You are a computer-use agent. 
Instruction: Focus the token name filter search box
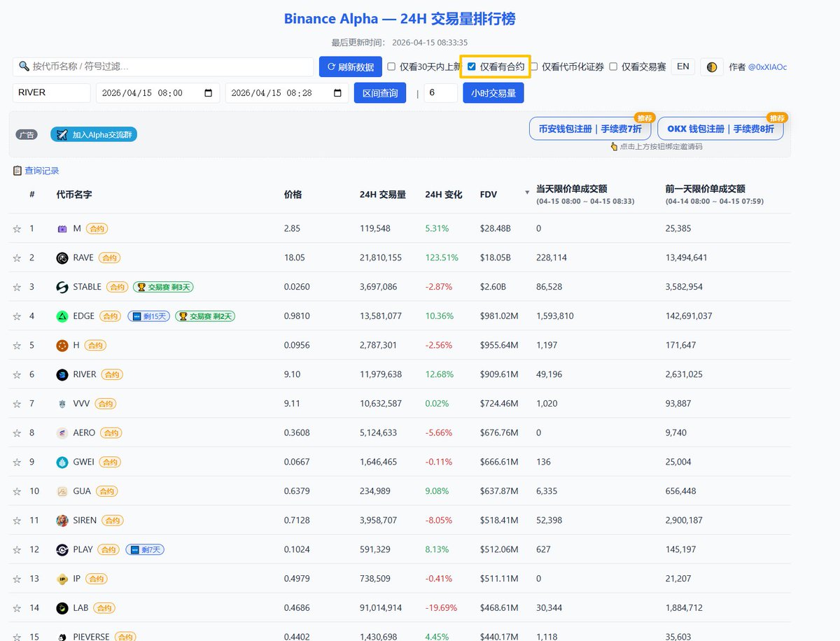tap(163, 66)
